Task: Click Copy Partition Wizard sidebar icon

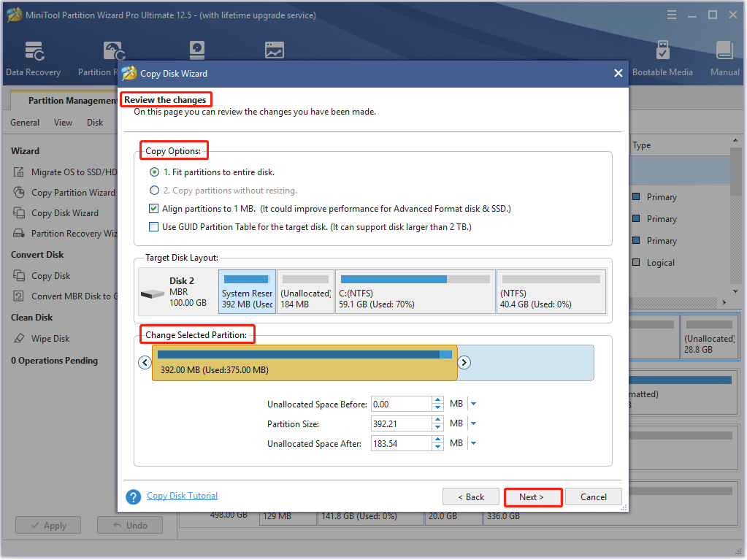Action: [x=18, y=192]
